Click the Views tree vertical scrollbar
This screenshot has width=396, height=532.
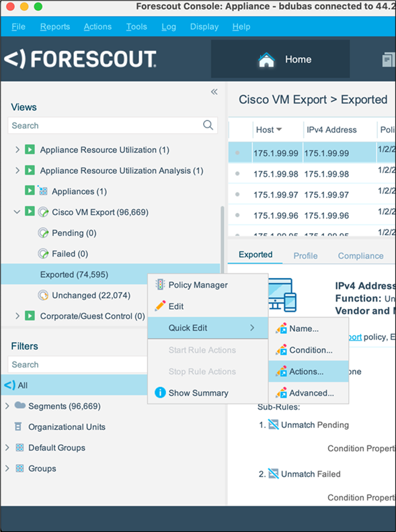click(223, 239)
